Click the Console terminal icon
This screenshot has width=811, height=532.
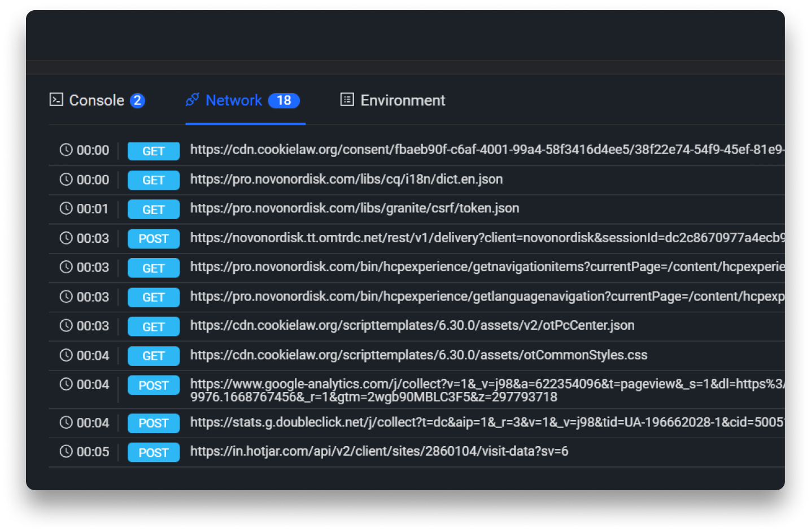[x=56, y=100]
